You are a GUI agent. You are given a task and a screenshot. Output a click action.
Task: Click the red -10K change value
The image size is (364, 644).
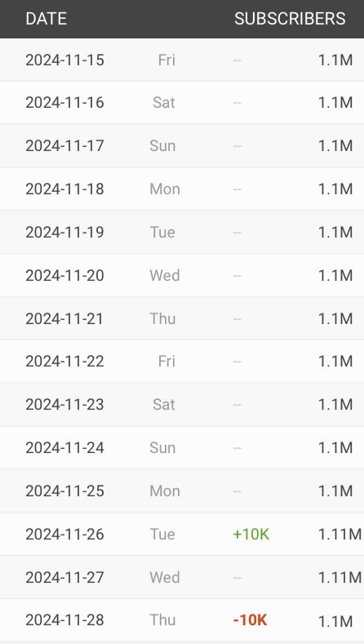coord(251,620)
